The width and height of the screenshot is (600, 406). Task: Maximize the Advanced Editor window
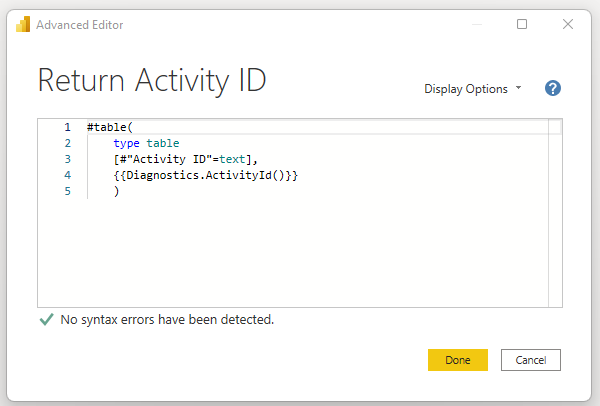[x=522, y=24]
